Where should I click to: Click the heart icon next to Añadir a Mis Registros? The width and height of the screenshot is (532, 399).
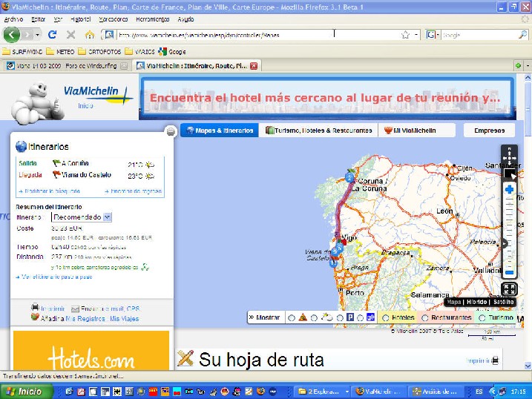click(35, 317)
